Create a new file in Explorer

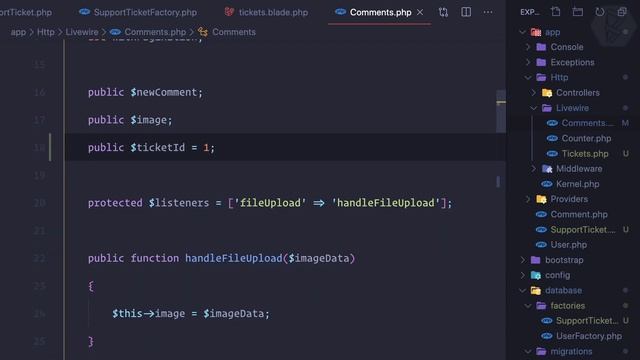coord(556,12)
